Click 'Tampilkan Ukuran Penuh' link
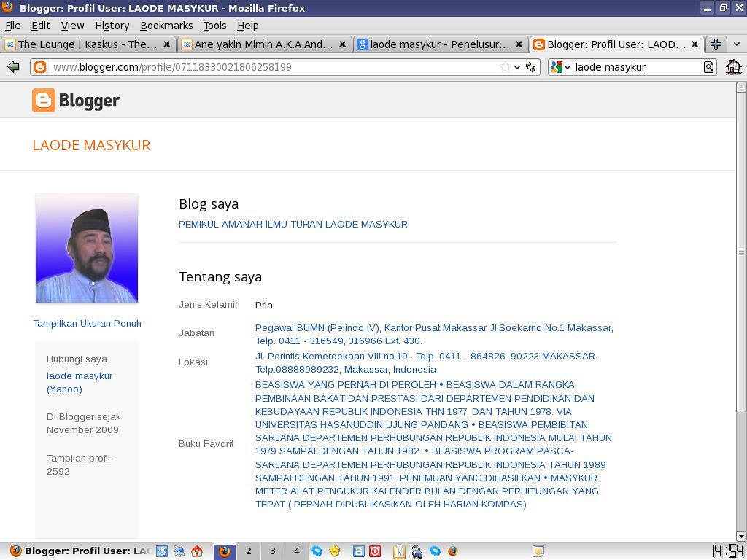747x560 pixels. pyautogui.click(x=88, y=323)
